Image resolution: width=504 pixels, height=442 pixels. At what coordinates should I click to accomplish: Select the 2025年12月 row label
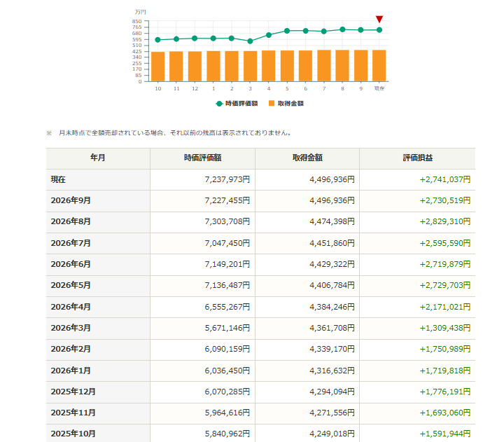point(73,392)
